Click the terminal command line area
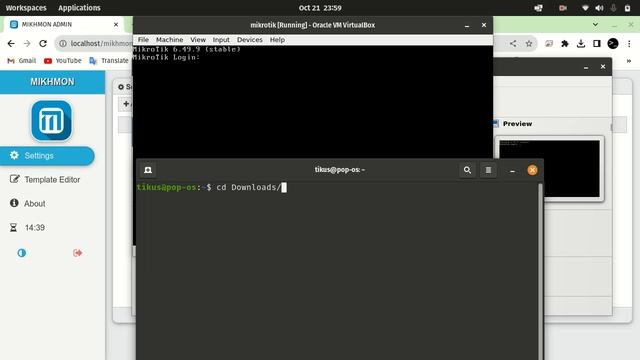This screenshot has width=640, height=360. (337, 187)
